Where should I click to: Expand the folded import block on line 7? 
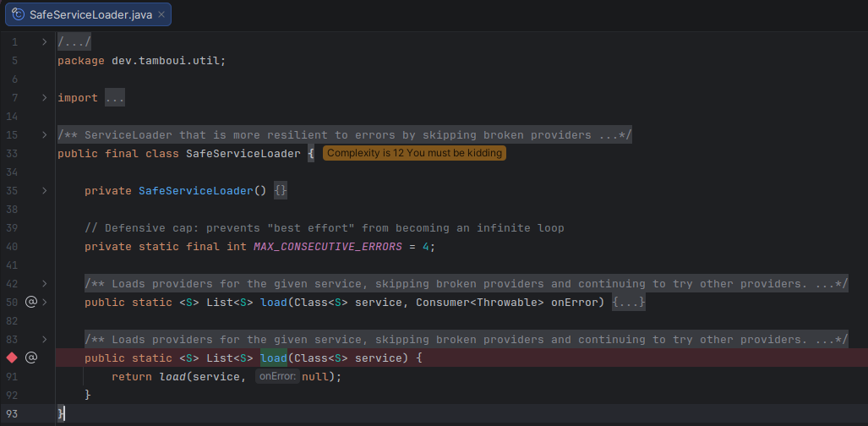[x=44, y=97]
